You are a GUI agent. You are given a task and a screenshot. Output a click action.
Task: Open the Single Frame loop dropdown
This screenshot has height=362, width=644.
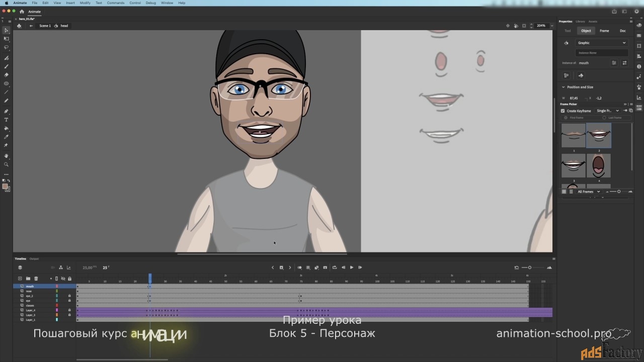coord(608,111)
